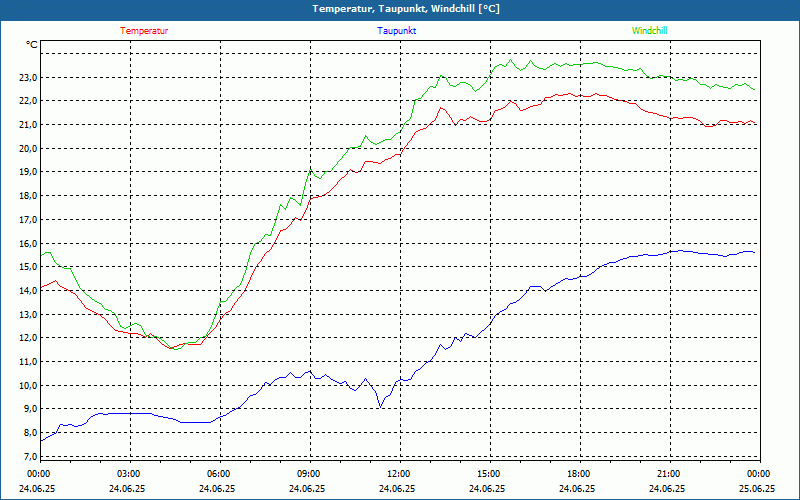Viewport: 800px width, 500px height.
Task: Click the 23,0 y-axis value
Action: 28,78
